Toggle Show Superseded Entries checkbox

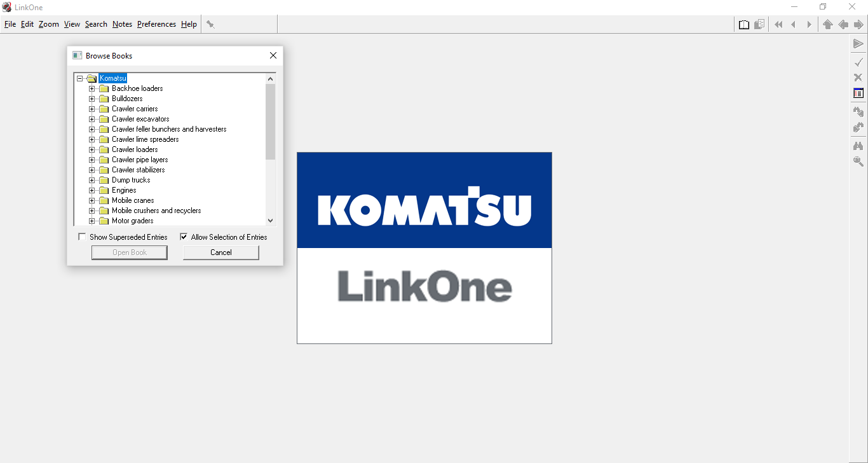(82, 237)
